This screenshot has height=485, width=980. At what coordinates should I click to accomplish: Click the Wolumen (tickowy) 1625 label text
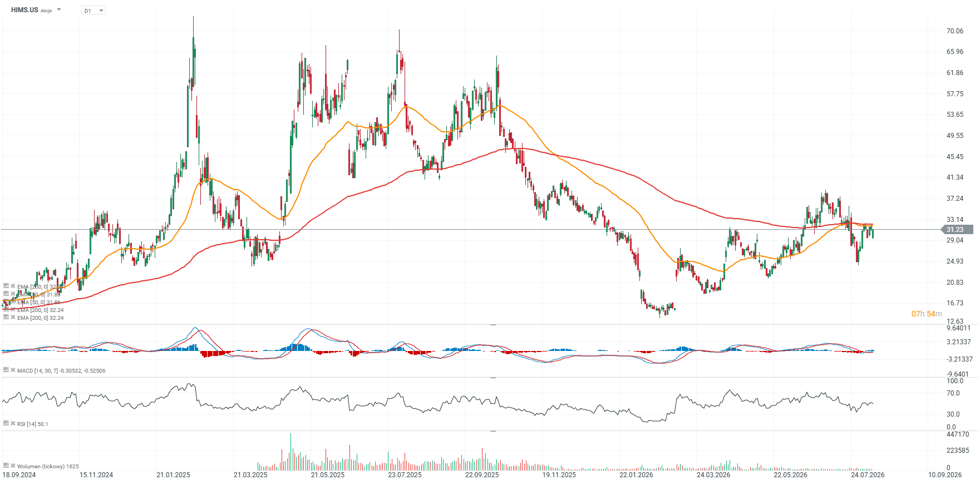48,466
